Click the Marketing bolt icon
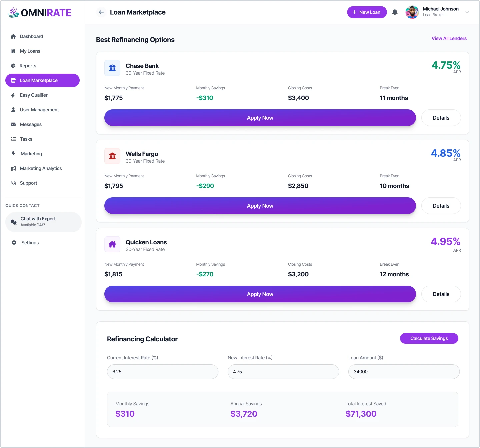This screenshot has width=480, height=448. click(x=13, y=154)
